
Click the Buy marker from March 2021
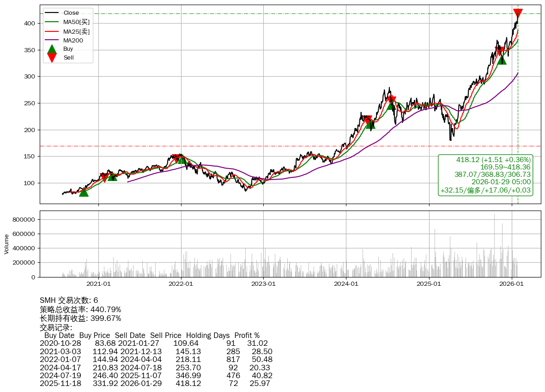coord(112,176)
